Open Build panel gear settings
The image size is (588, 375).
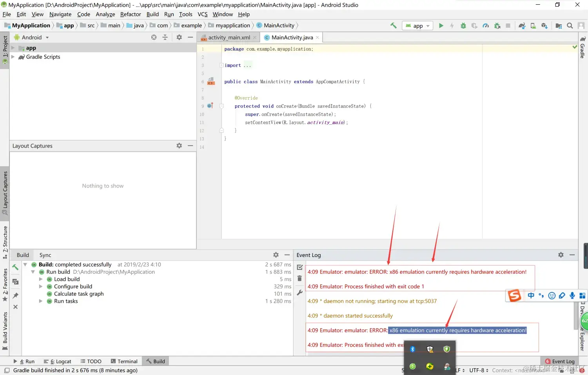[276, 255]
